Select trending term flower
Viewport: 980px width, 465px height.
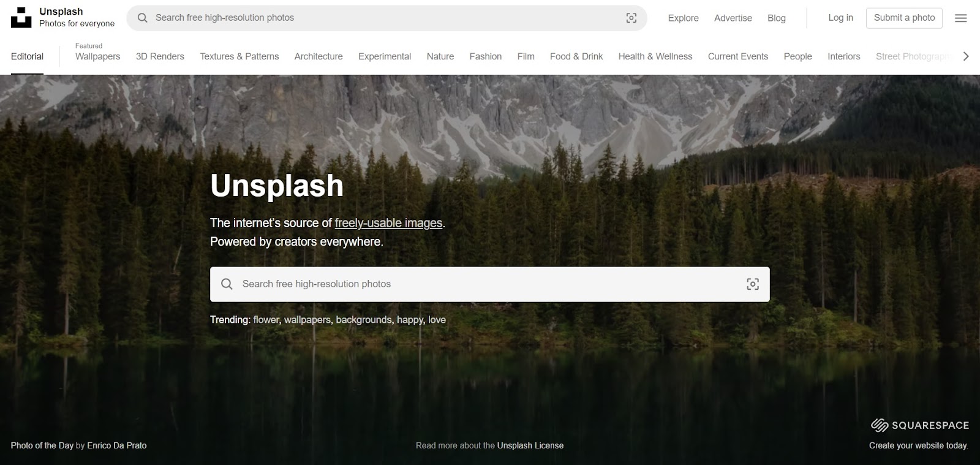pos(266,320)
